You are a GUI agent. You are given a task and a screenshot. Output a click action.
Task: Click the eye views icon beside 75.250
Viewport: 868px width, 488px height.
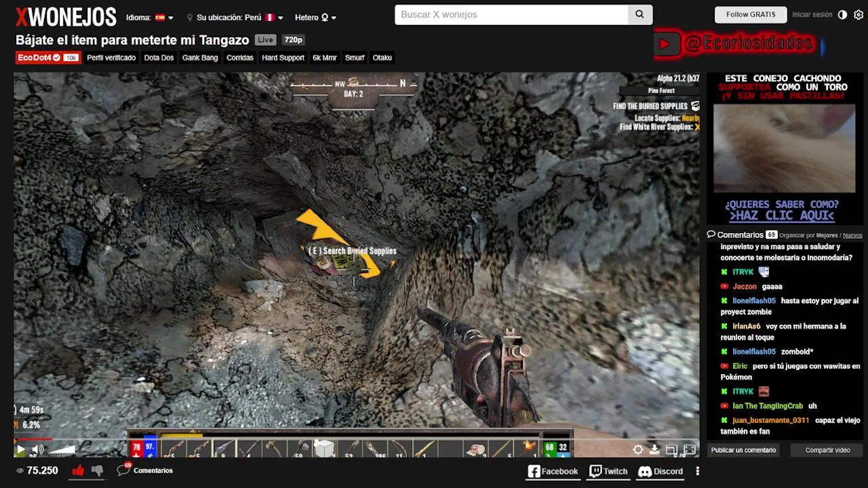pyautogui.click(x=20, y=470)
